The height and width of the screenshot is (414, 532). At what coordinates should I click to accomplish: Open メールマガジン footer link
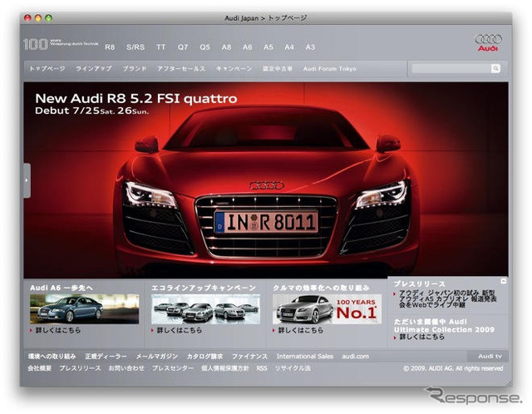(x=157, y=357)
